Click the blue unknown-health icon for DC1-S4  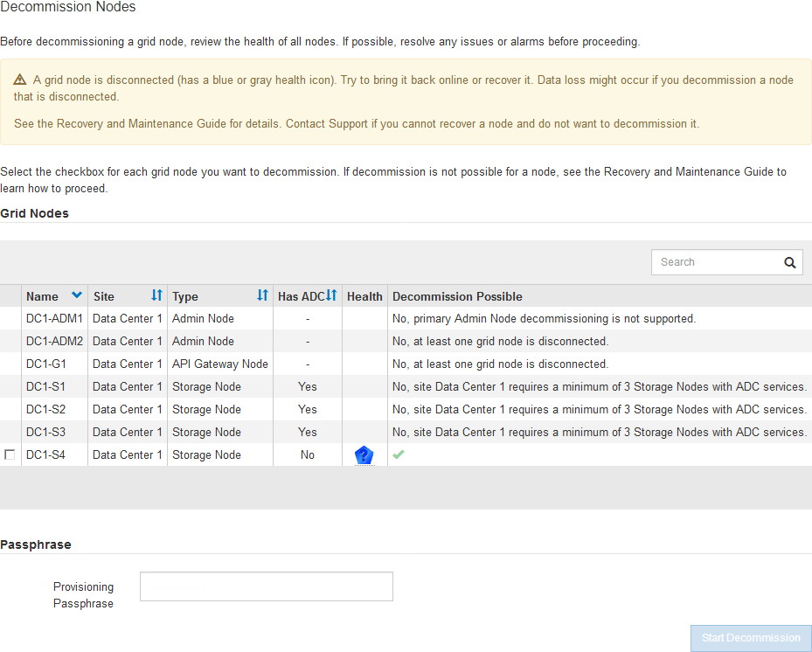point(364,455)
